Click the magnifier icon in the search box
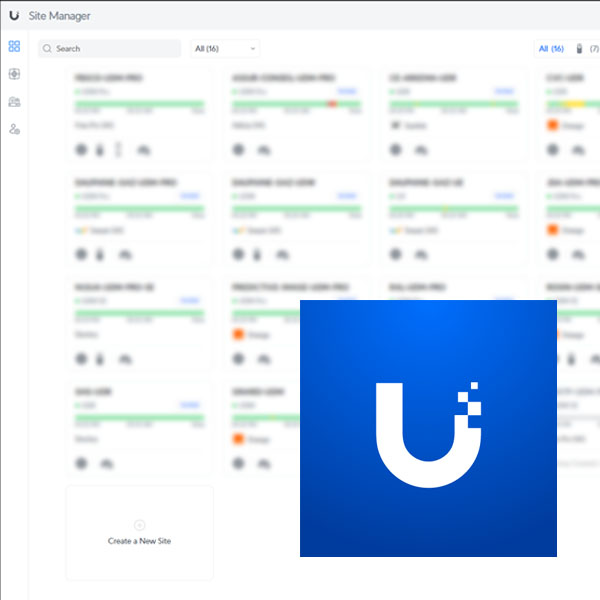This screenshot has width=600, height=600. [47, 49]
